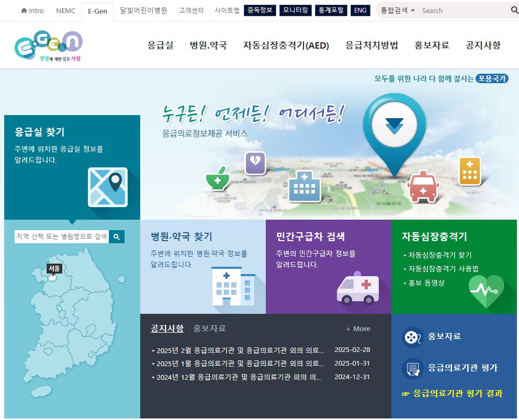519x420 pixels.
Task: Click the 통계포털 button
Action: point(331,10)
